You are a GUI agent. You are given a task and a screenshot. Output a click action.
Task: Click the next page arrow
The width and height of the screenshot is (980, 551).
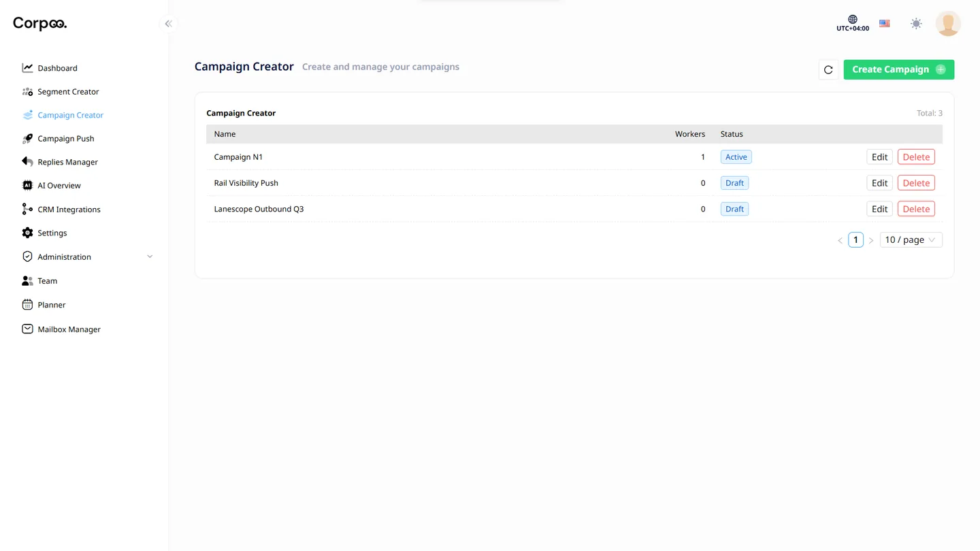(871, 240)
